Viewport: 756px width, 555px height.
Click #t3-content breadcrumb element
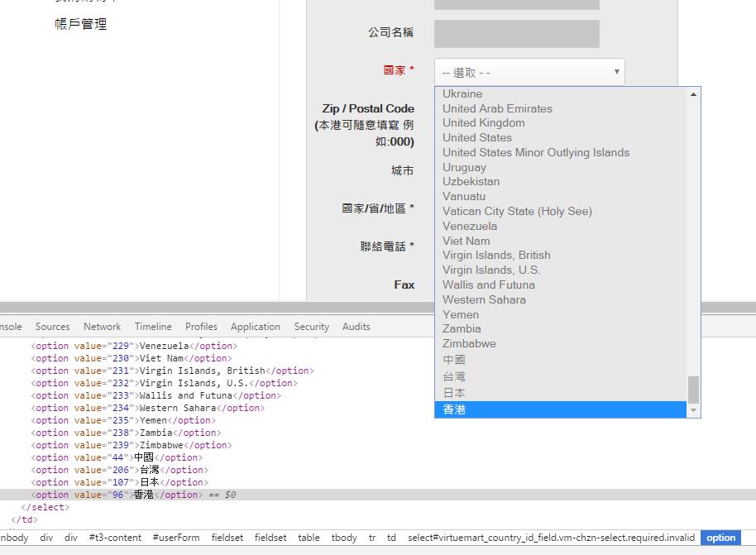(x=115, y=538)
